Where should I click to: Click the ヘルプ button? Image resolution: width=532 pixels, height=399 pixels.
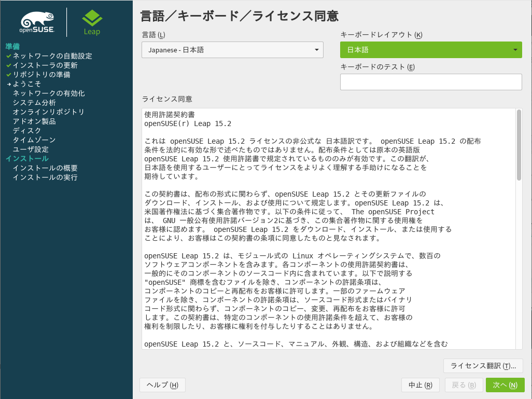[162, 385]
